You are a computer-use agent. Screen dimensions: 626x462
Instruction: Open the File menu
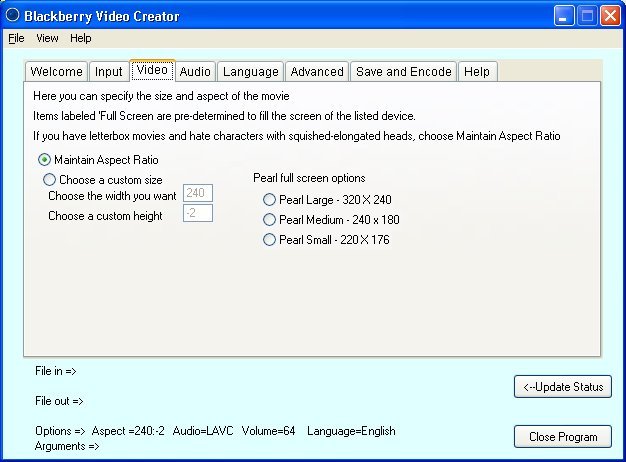pos(16,38)
